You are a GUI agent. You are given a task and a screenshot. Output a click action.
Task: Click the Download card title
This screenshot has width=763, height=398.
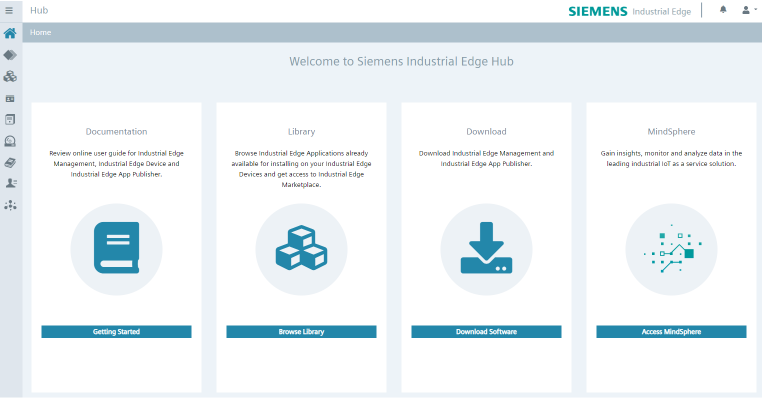point(486,131)
